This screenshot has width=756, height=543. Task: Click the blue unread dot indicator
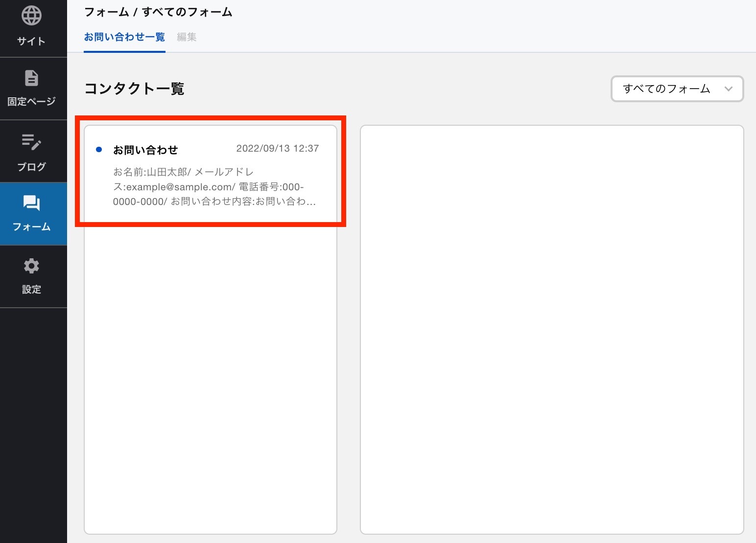pos(99,150)
